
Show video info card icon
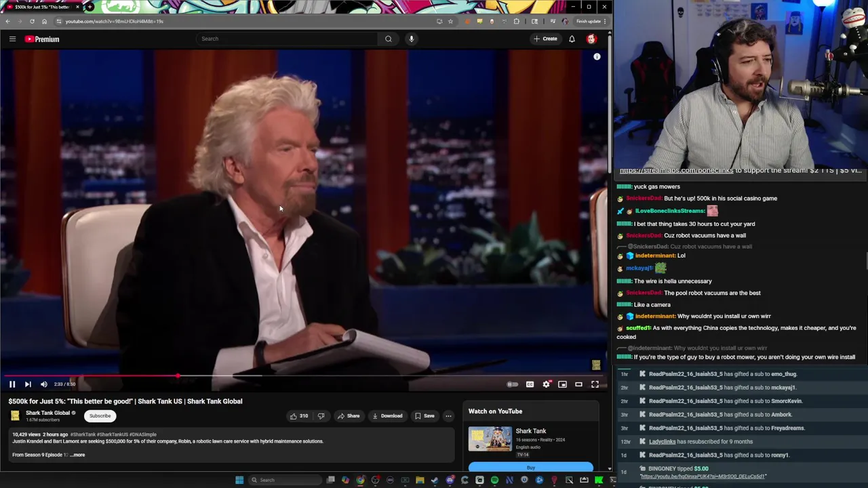pos(597,57)
